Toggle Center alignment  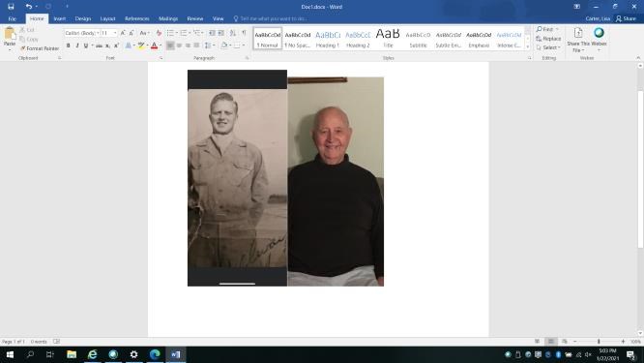[179, 45]
